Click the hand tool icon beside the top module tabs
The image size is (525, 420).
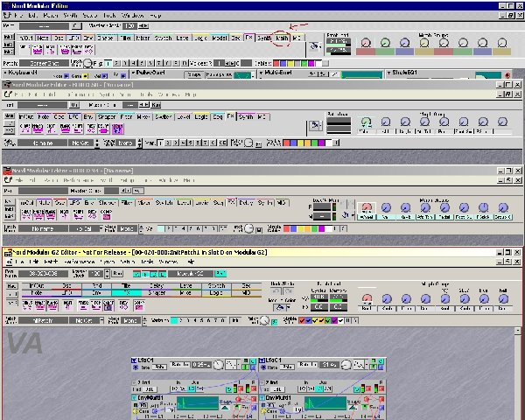coord(314,45)
